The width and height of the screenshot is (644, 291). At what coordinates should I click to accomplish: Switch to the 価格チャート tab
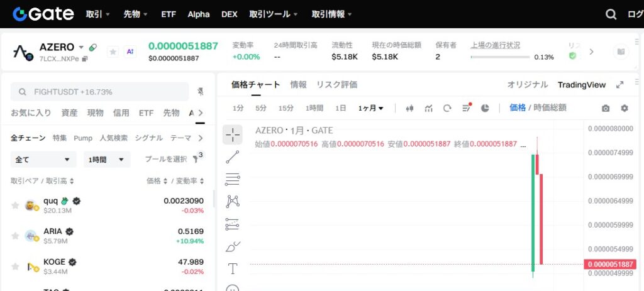click(x=256, y=85)
